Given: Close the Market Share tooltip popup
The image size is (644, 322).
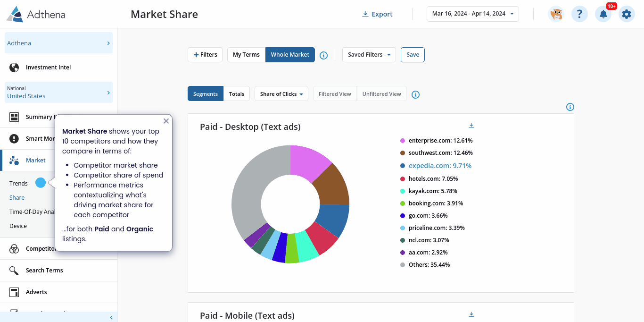Looking at the screenshot, I should click(x=166, y=121).
